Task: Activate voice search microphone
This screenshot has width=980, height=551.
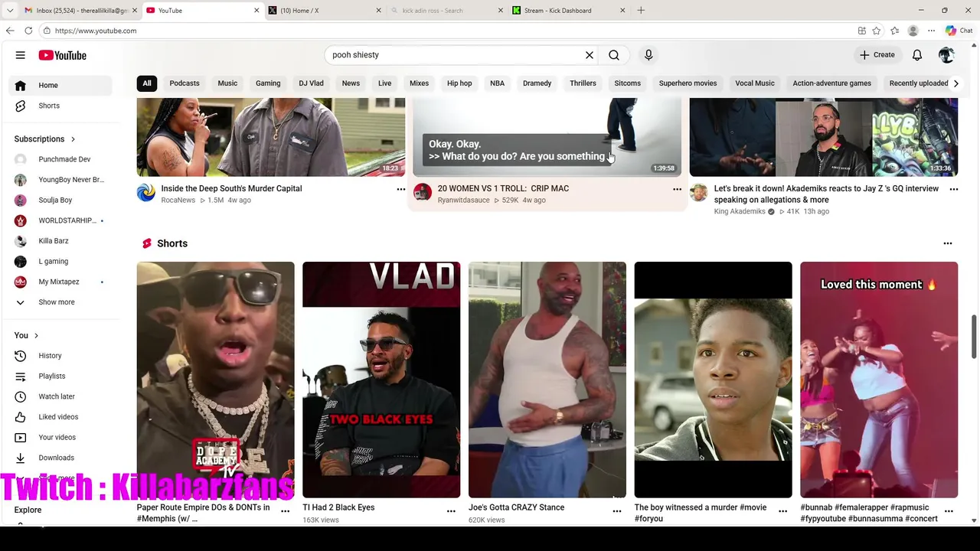Action: pos(648,55)
